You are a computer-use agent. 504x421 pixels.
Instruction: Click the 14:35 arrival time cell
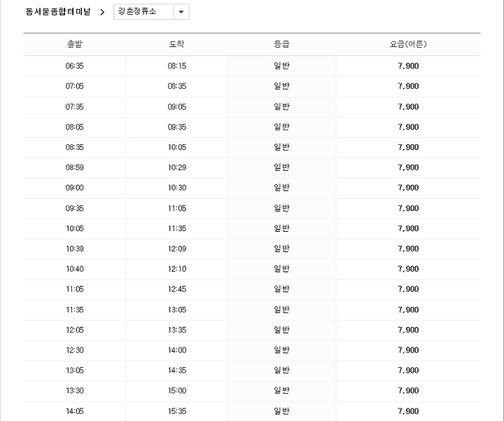[177, 371]
